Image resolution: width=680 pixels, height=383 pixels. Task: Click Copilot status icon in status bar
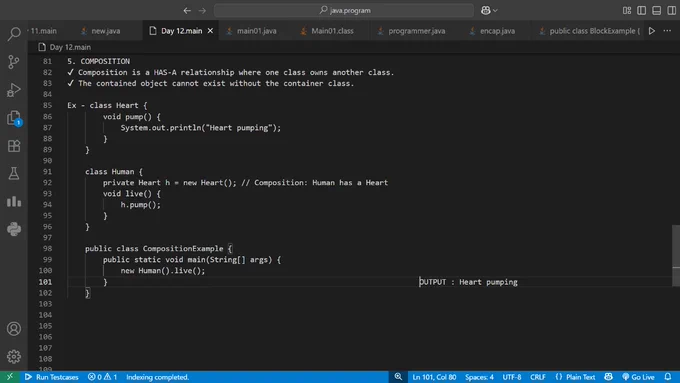[608, 377]
